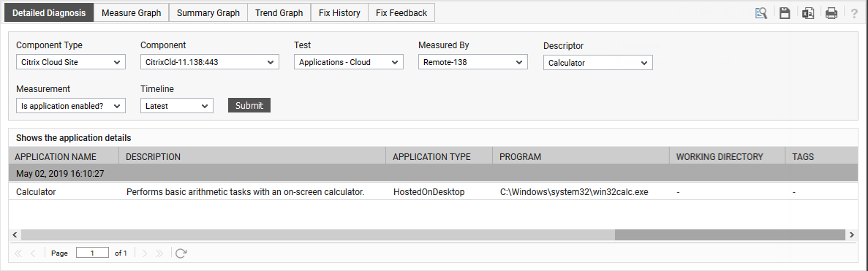Expand the Timeline dropdown set to Latest
Viewport: 868px width, 271px height.
coord(176,106)
